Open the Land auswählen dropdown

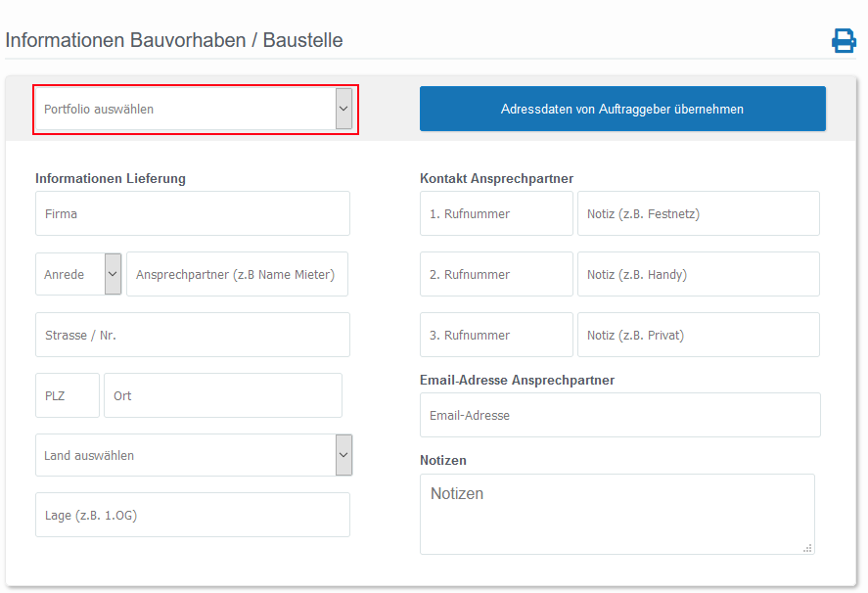tap(195, 455)
